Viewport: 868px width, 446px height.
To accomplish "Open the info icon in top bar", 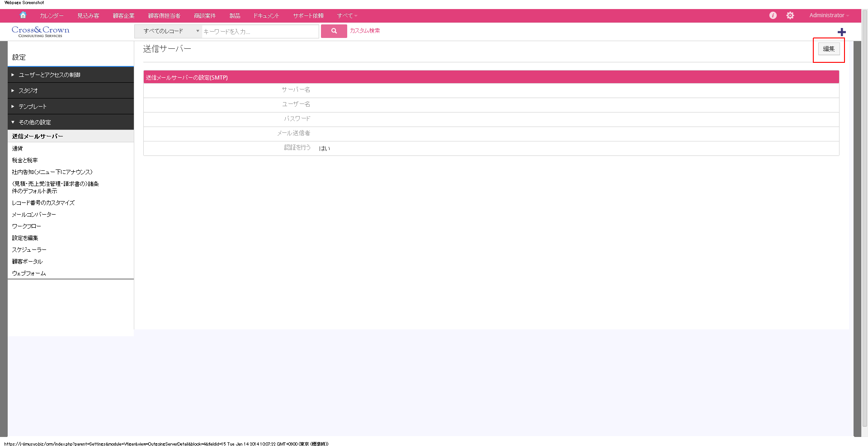I will [x=773, y=15].
